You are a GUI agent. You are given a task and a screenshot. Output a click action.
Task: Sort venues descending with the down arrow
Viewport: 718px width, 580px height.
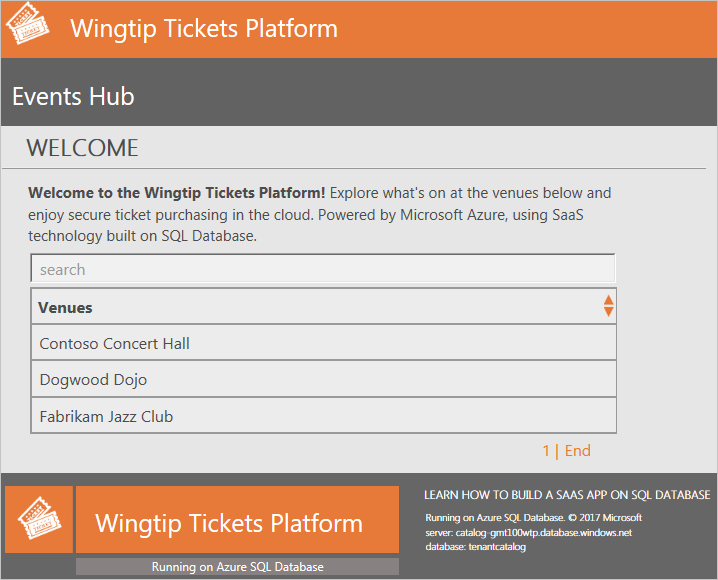[608, 312]
